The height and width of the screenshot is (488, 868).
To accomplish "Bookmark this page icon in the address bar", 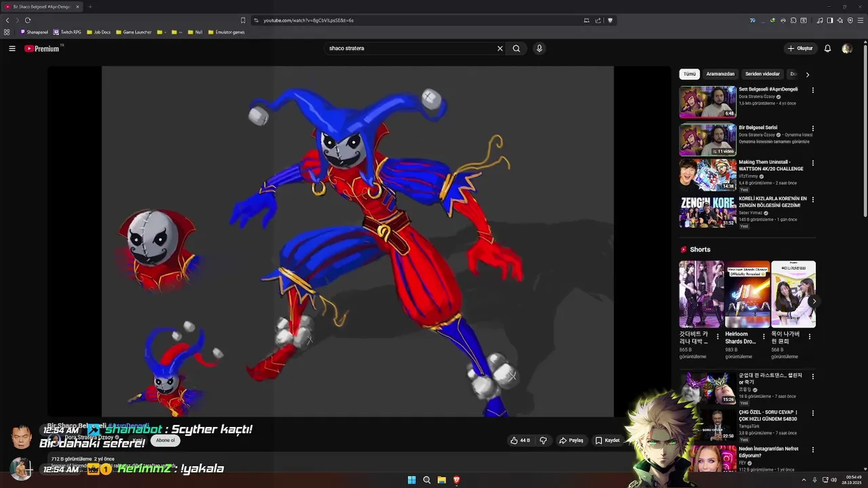I will click(243, 20).
